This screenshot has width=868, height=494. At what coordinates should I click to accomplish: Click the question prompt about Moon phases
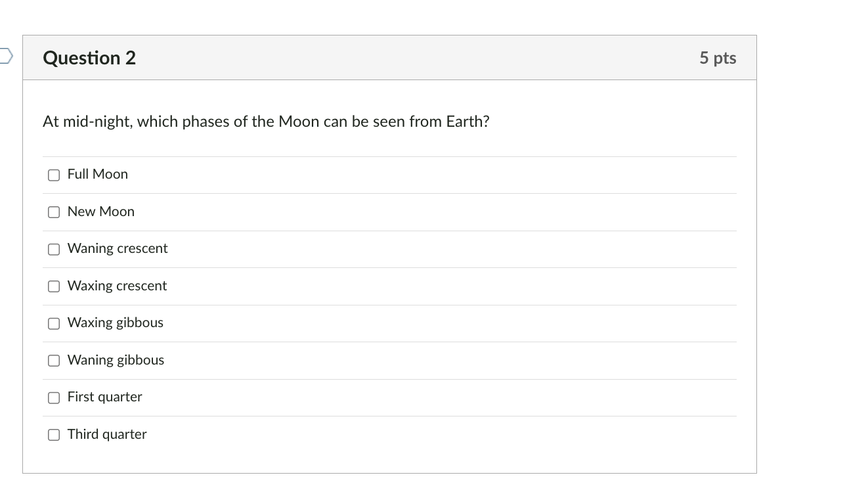266,121
